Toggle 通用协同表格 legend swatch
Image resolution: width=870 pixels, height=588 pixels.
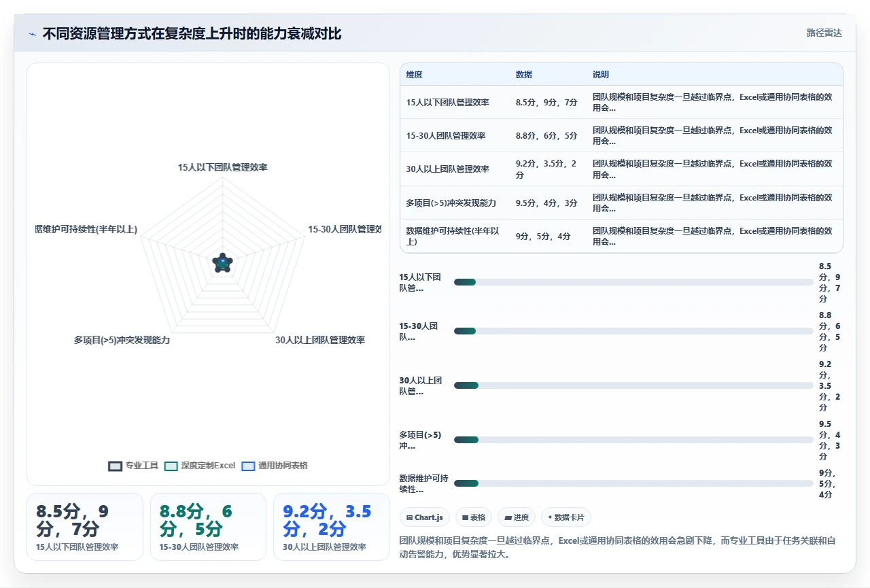pyautogui.click(x=249, y=466)
